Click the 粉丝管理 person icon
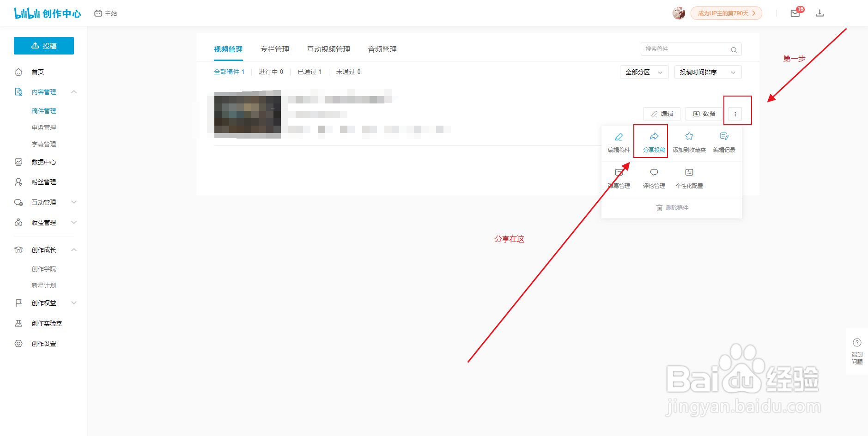Screen dimensions: 868x436 [x=18, y=182]
